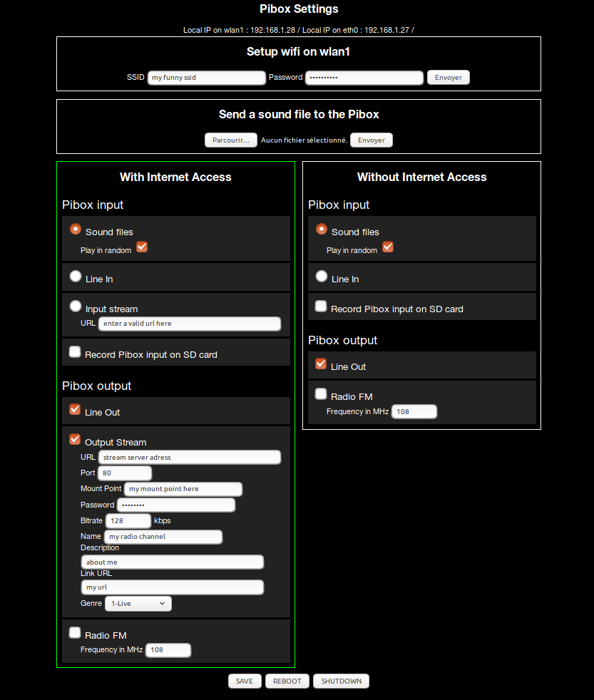Select Line In input with Internet Access
This screenshot has height=700, width=594.
point(76,277)
